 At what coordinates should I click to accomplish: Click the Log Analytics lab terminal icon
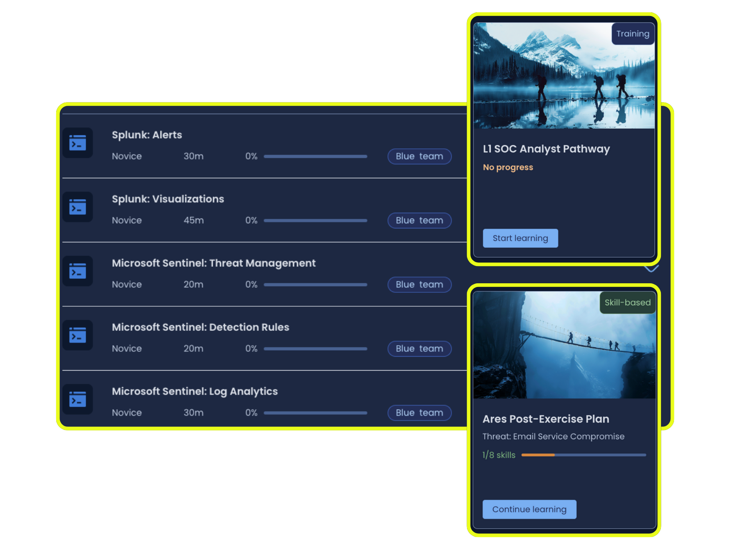click(x=77, y=399)
